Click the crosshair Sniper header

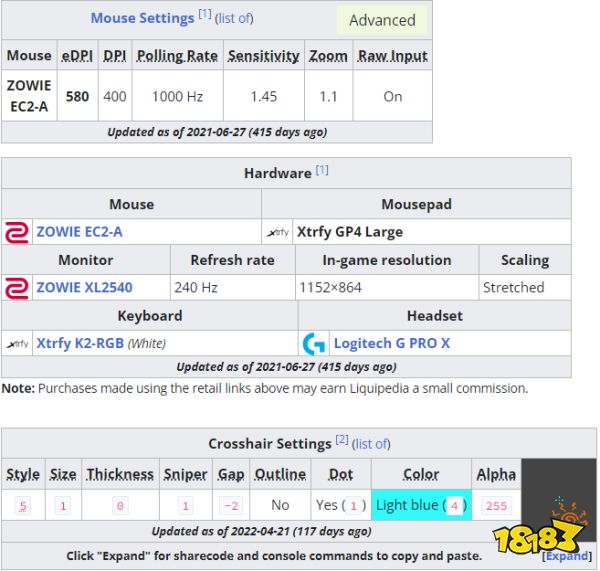185,475
